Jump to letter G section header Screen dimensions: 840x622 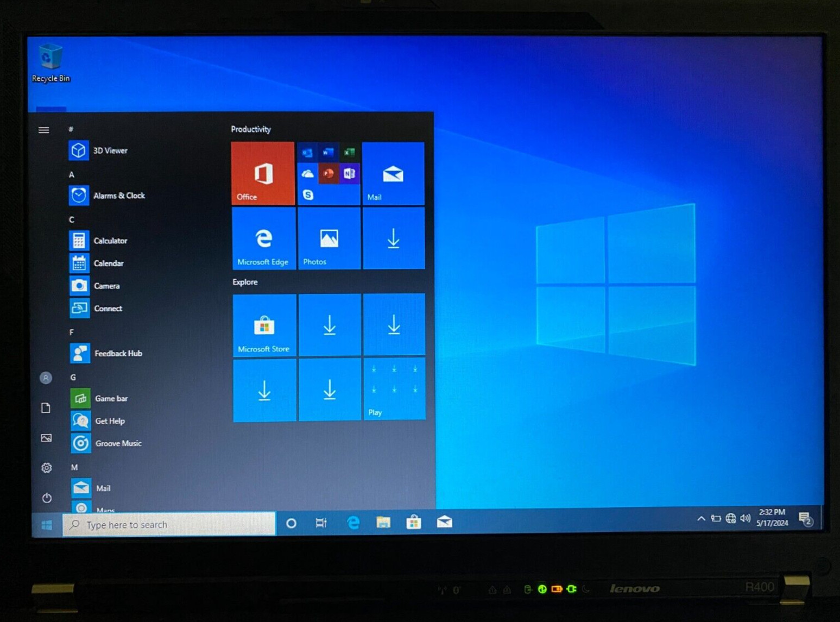coord(73,378)
